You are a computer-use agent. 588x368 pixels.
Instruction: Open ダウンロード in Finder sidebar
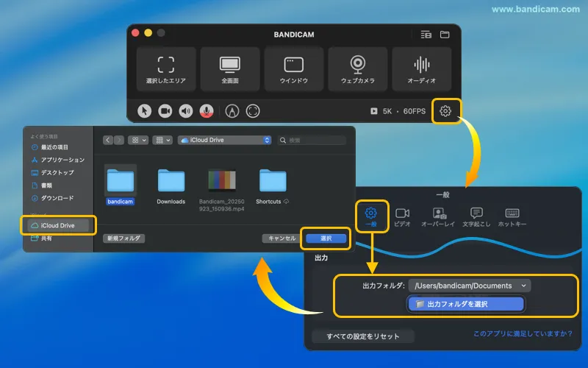pos(52,198)
